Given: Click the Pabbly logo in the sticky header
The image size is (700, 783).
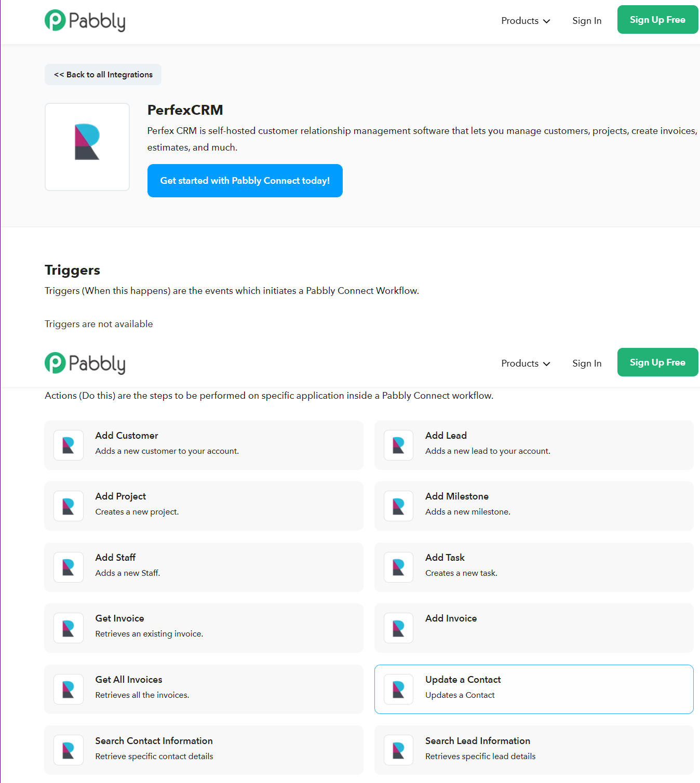Looking at the screenshot, I should coord(85,363).
